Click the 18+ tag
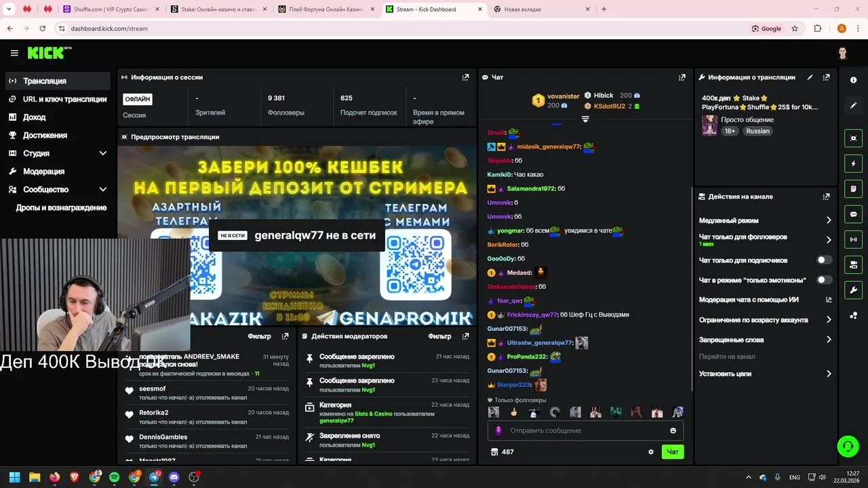The image size is (868, 488). coord(730,131)
